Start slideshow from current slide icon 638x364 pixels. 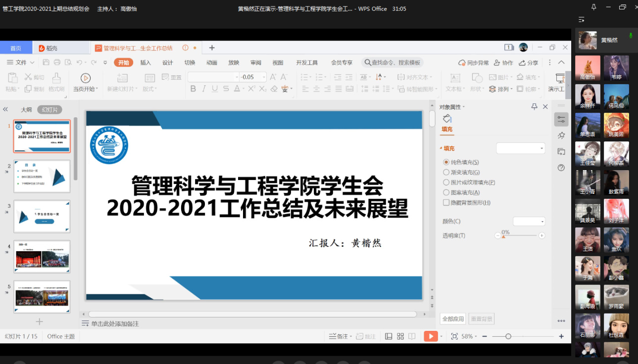tap(85, 78)
